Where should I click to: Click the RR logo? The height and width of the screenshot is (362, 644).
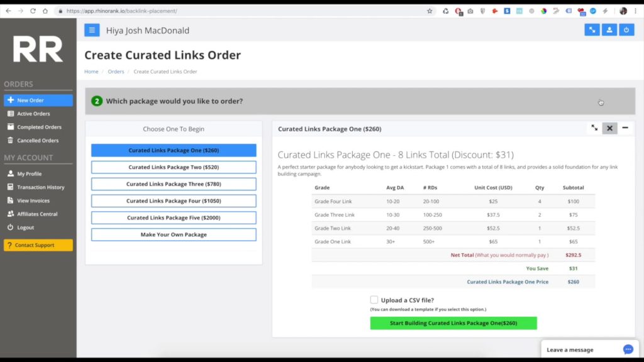(x=38, y=49)
